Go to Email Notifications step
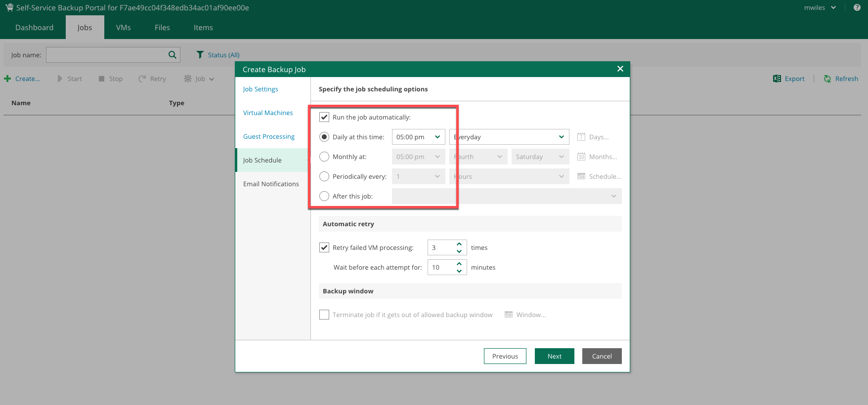This screenshot has width=868, height=405. (271, 184)
